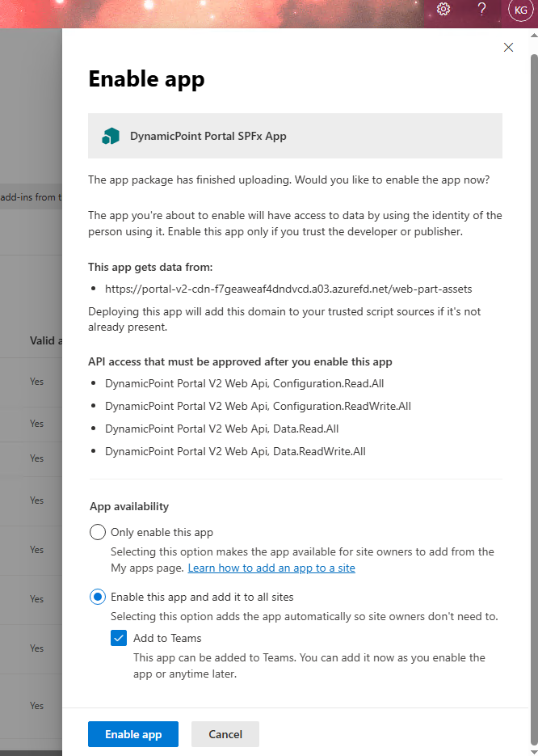This screenshot has width=538, height=756.
Task: Click the Data.ReadWrite.All API entry
Action: [x=235, y=451]
